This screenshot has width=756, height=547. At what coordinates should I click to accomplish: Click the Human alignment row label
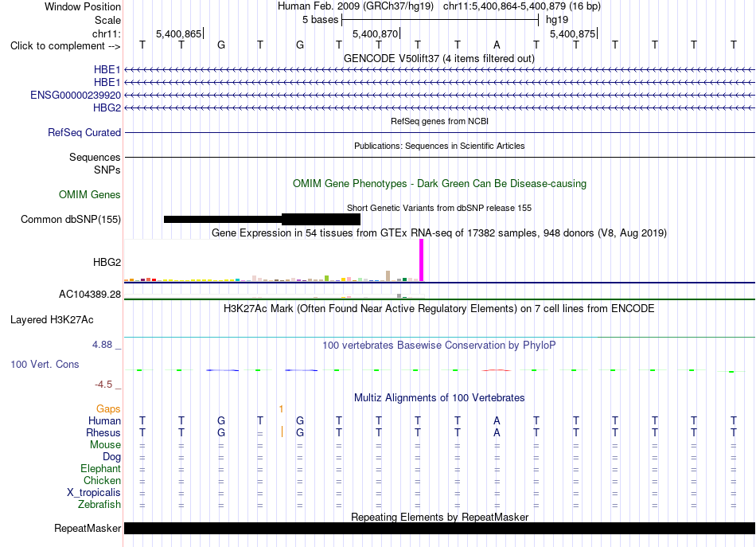tap(104, 420)
